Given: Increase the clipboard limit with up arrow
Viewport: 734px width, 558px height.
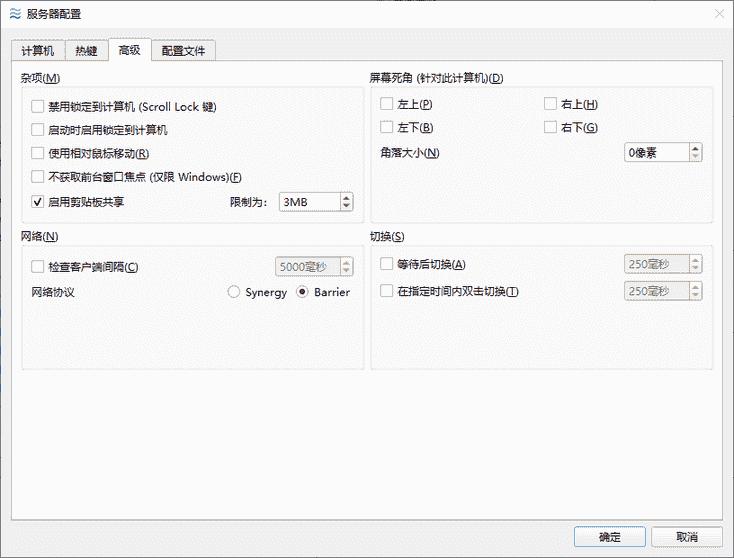Looking at the screenshot, I should click(x=346, y=198).
